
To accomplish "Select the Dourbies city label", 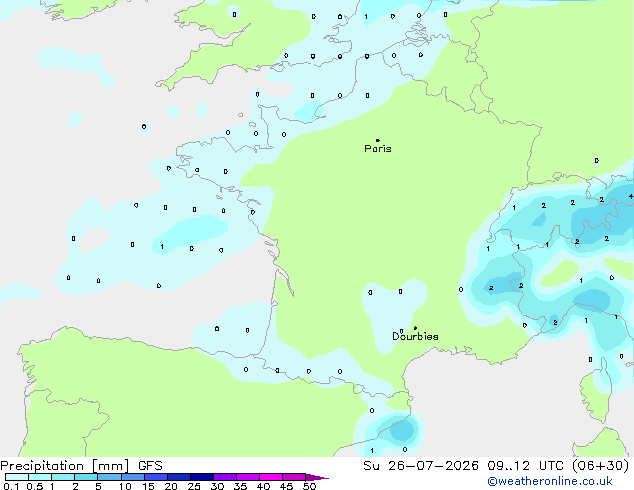I will coord(415,336).
